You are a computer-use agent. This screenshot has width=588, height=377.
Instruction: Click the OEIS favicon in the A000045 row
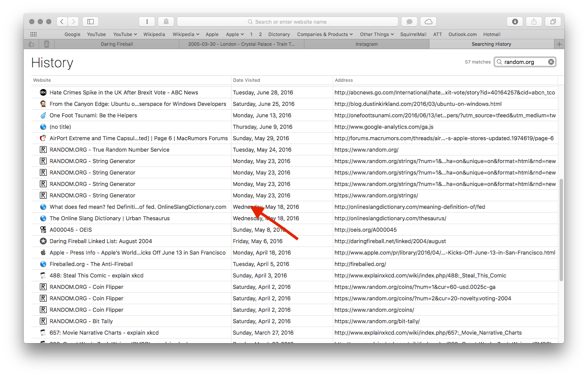43,230
